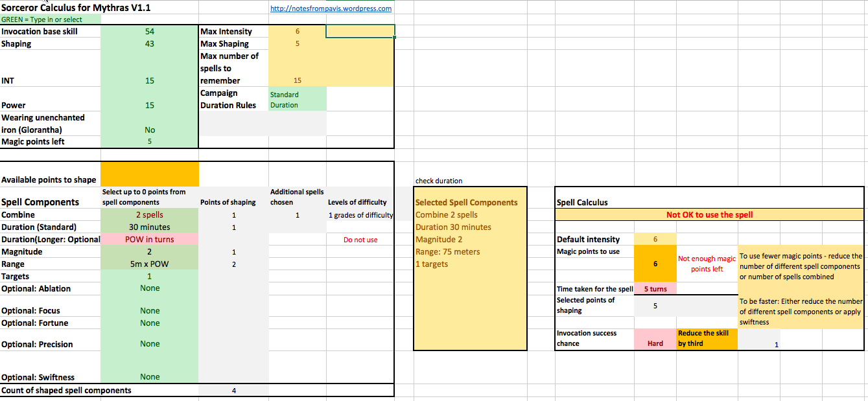Select the Max Intensity value cell
Screen dimensions: 868x401
pyautogui.click(x=297, y=31)
